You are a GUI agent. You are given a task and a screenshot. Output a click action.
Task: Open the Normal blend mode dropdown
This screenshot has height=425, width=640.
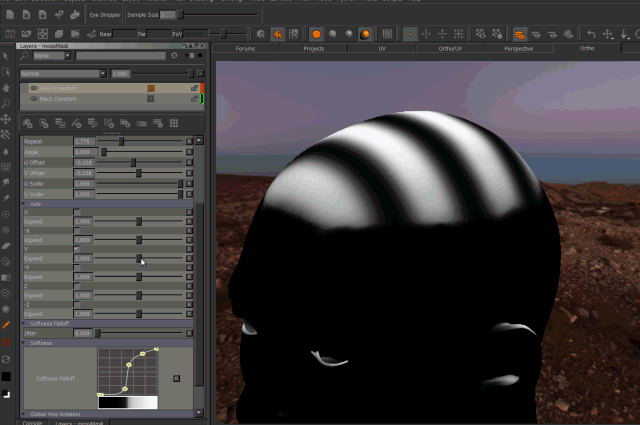(62, 73)
